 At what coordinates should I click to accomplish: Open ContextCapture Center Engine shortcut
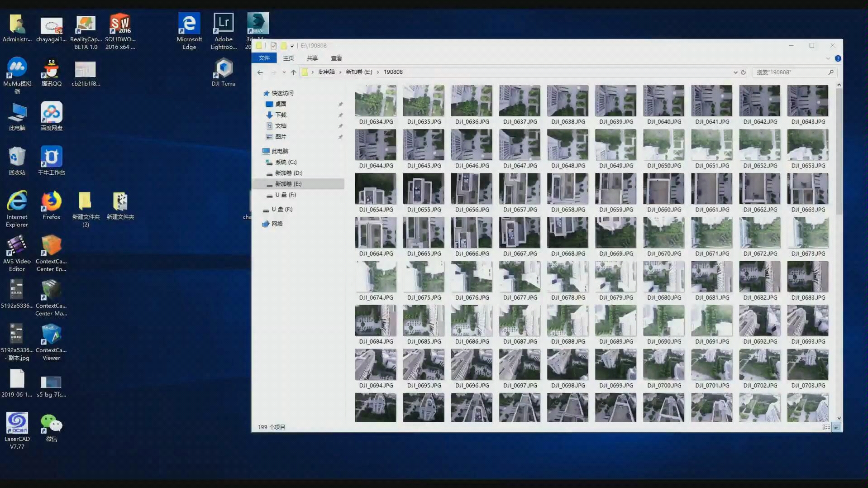(52, 254)
